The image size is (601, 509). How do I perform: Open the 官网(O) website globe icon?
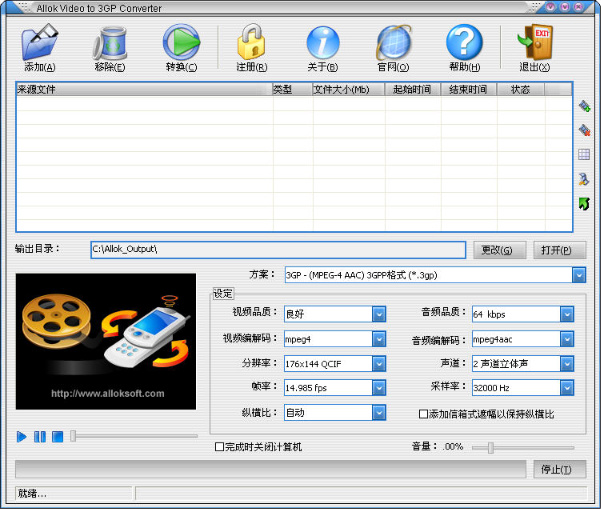coord(394,42)
